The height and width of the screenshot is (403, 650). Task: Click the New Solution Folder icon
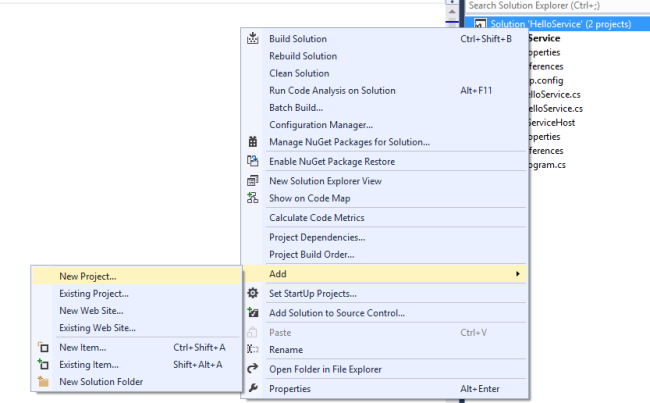[42, 381]
